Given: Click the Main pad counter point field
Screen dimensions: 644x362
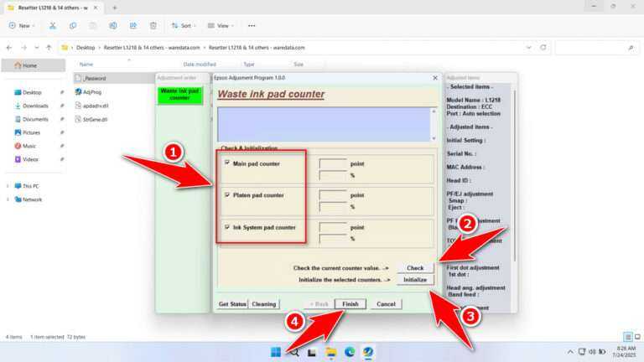Looking at the screenshot, I should pyautogui.click(x=333, y=163).
